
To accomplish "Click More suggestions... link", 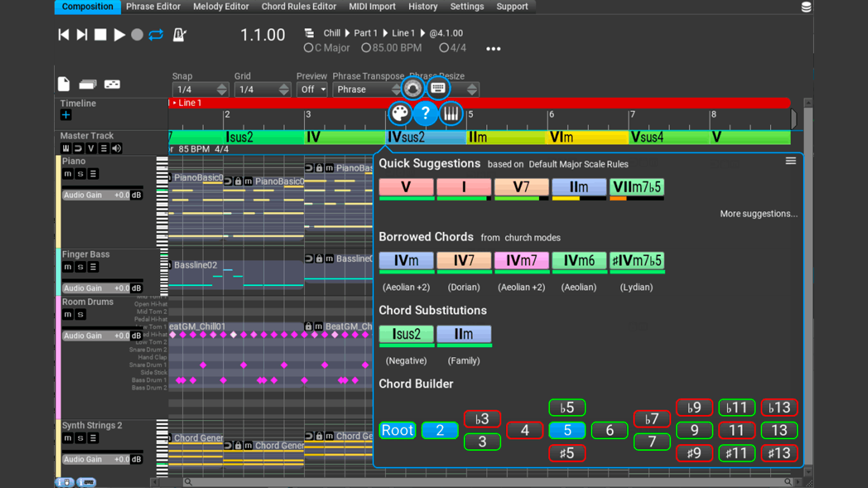I will coord(759,213).
